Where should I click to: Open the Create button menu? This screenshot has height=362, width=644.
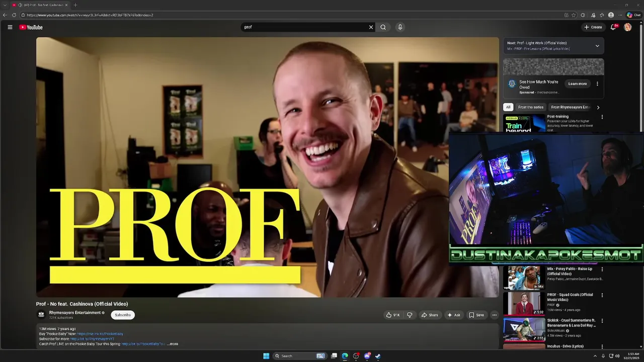click(x=593, y=27)
